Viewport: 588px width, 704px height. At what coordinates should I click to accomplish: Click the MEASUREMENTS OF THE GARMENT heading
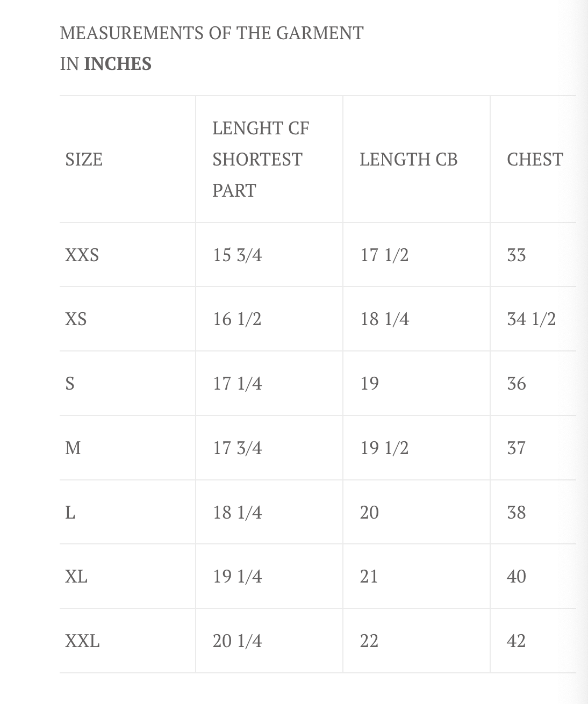212,33
